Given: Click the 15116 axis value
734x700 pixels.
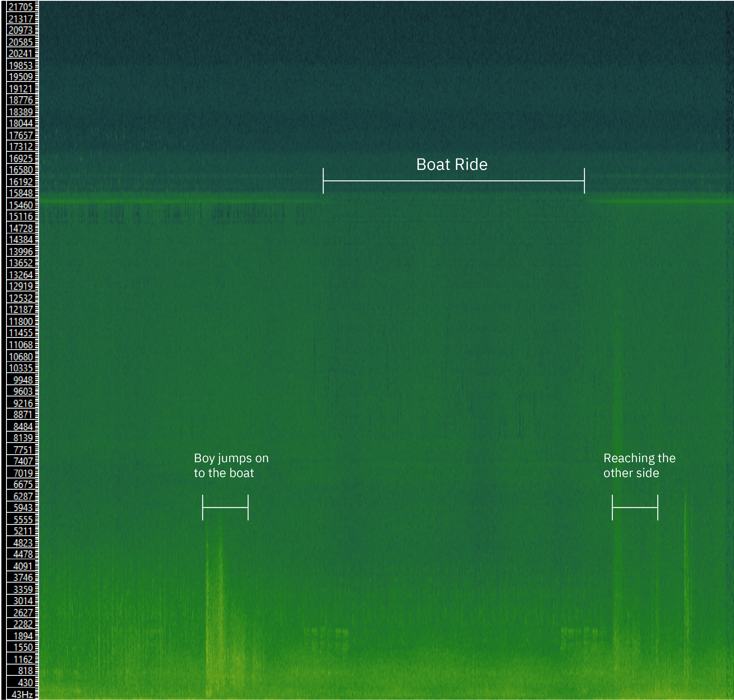Looking at the screenshot, I should 21,216.
